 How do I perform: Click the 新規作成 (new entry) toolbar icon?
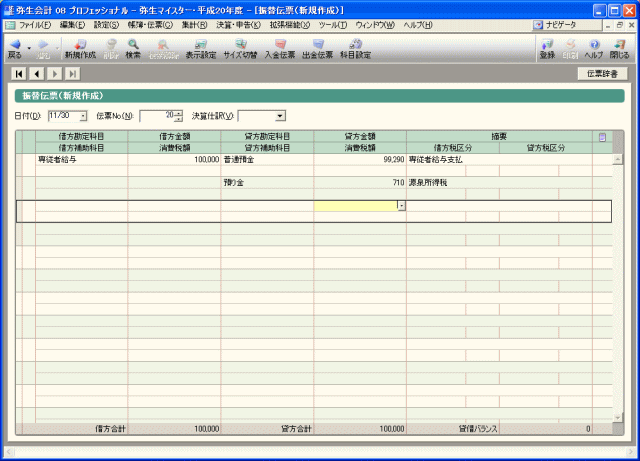79,45
